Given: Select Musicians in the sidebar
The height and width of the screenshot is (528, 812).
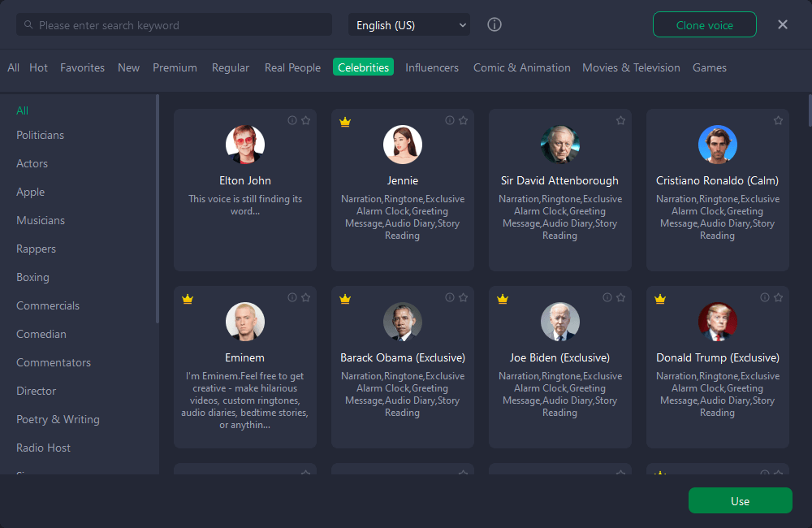Looking at the screenshot, I should 41,220.
